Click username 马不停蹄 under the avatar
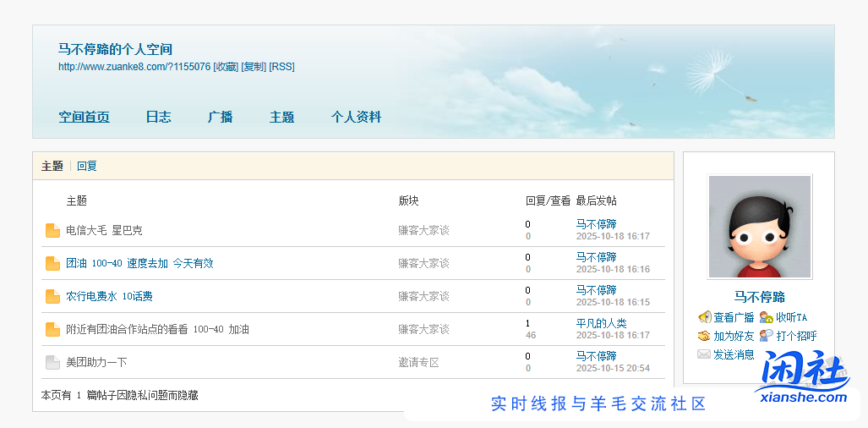The image size is (868, 428). [x=760, y=297]
